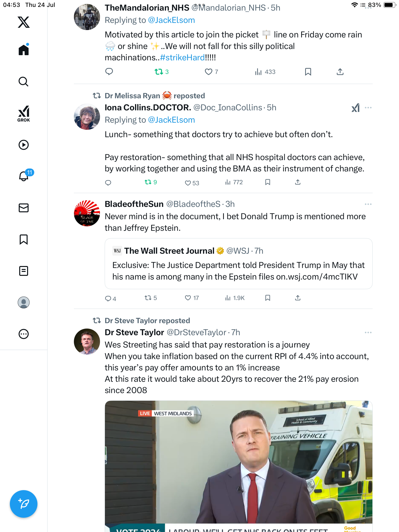Open the search magnifier in sidebar
Viewport: 399px width, 532px height.
(x=24, y=82)
